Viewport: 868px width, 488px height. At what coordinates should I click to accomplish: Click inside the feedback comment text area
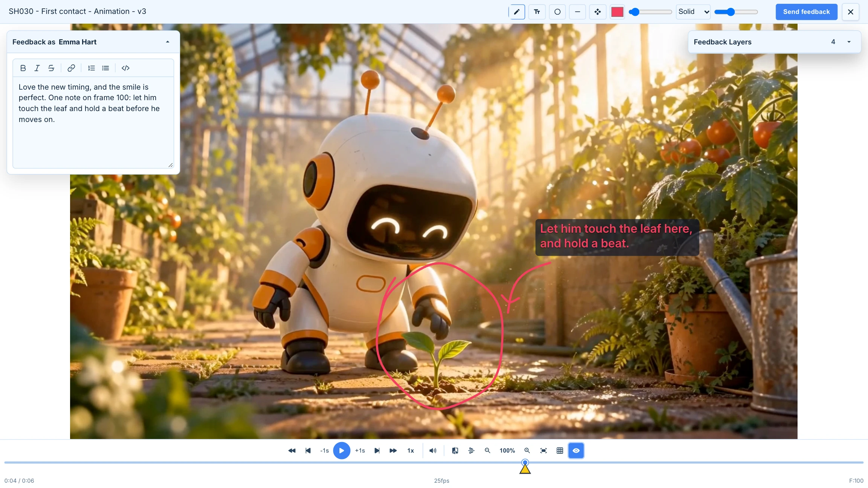[x=93, y=122]
